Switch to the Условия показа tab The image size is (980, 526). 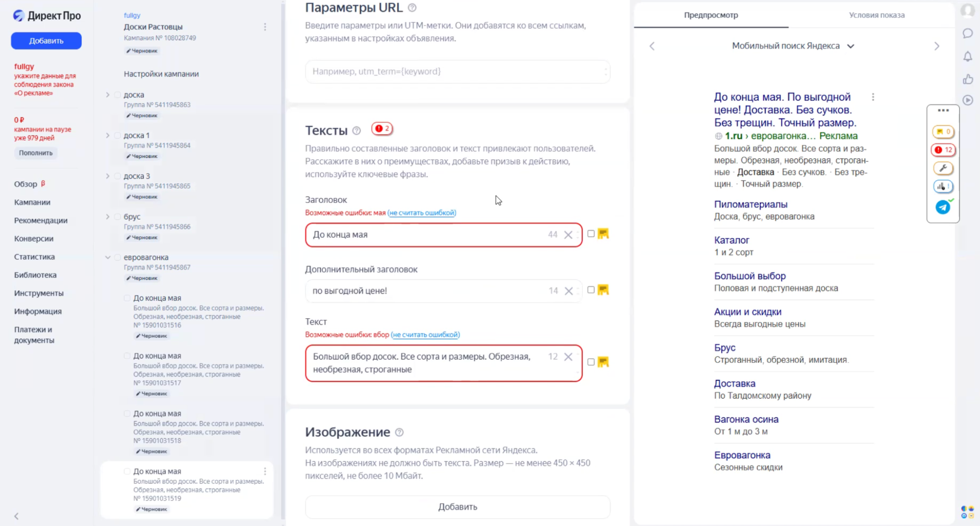pos(877,15)
